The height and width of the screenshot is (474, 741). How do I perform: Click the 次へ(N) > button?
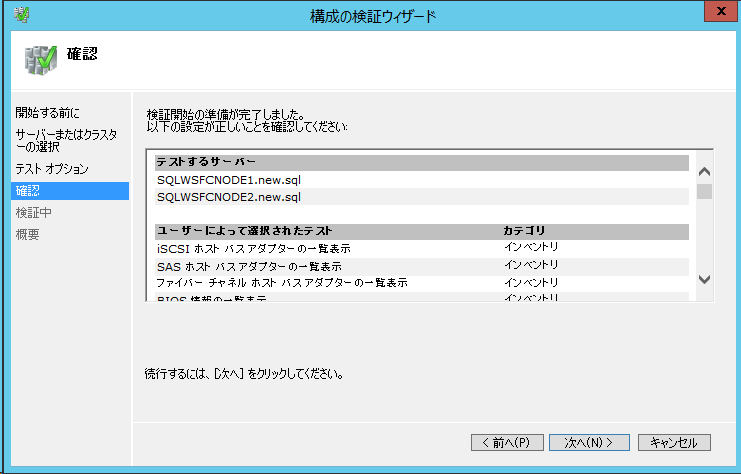(588, 442)
